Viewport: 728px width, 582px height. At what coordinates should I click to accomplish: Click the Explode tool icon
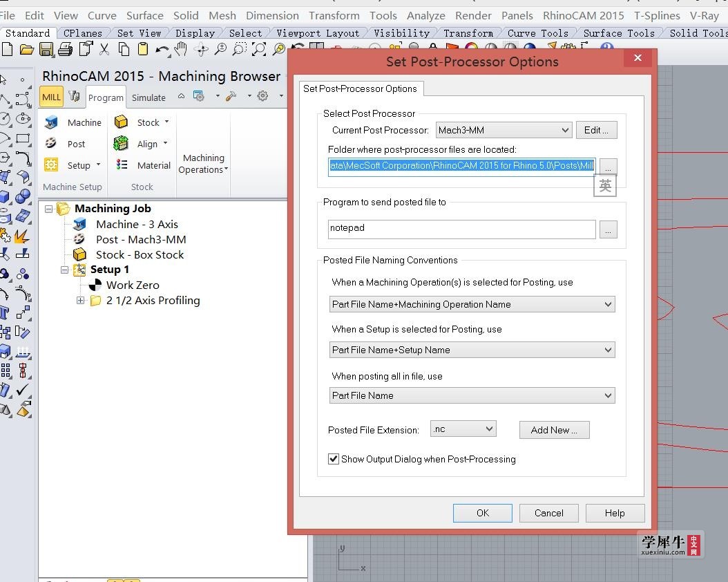pyautogui.click(x=21, y=236)
